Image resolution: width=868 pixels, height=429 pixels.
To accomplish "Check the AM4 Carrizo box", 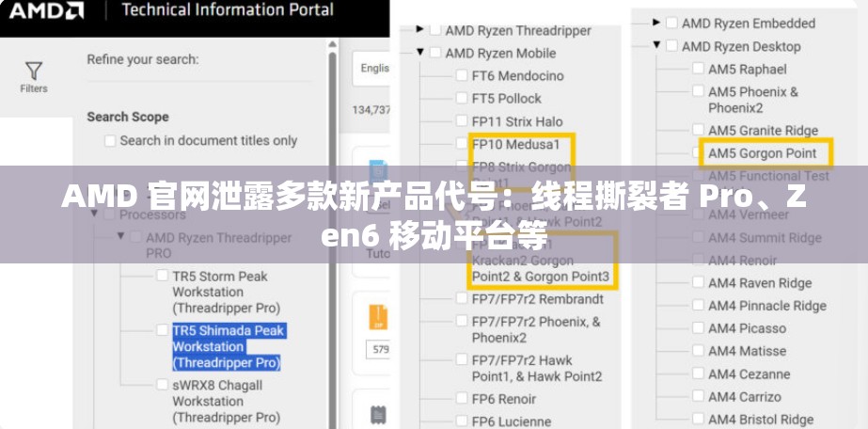I will [698, 396].
